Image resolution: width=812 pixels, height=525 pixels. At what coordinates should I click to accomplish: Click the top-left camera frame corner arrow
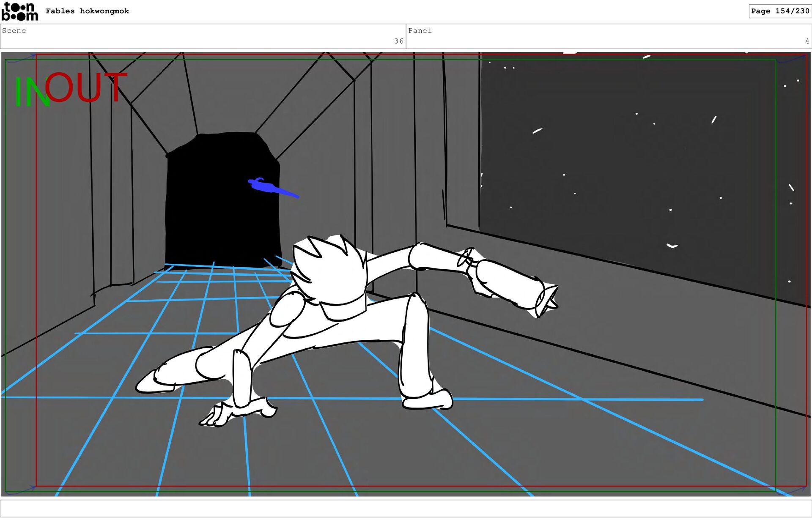(21, 58)
